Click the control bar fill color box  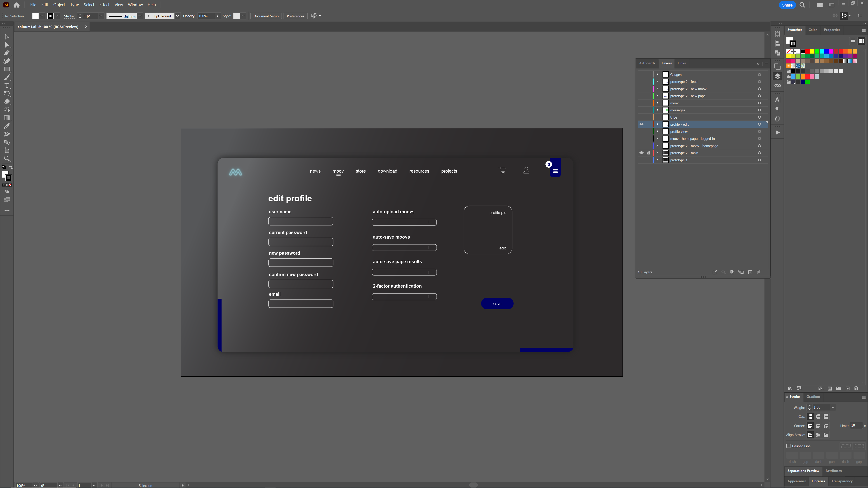35,16
